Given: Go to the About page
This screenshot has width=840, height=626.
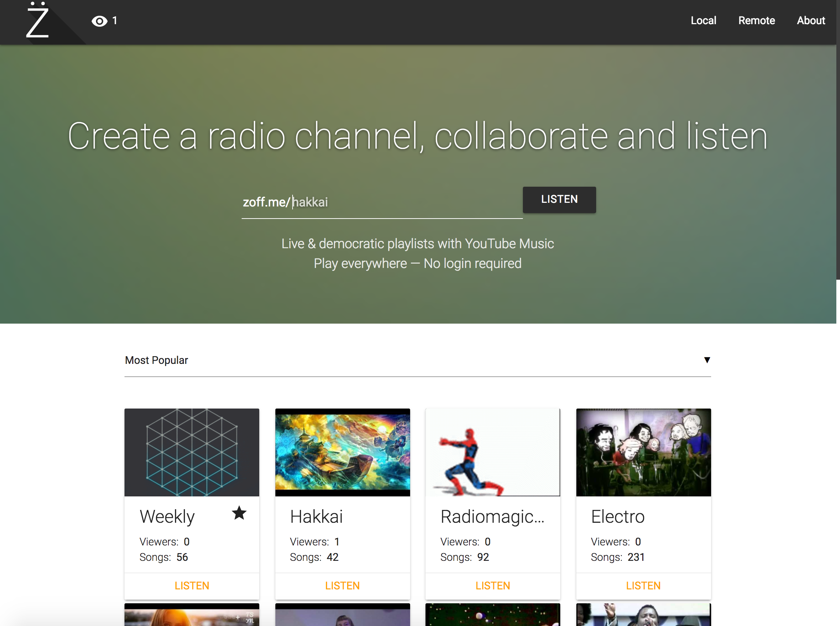Looking at the screenshot, I should pyautogui.click(x=810, y=21).
